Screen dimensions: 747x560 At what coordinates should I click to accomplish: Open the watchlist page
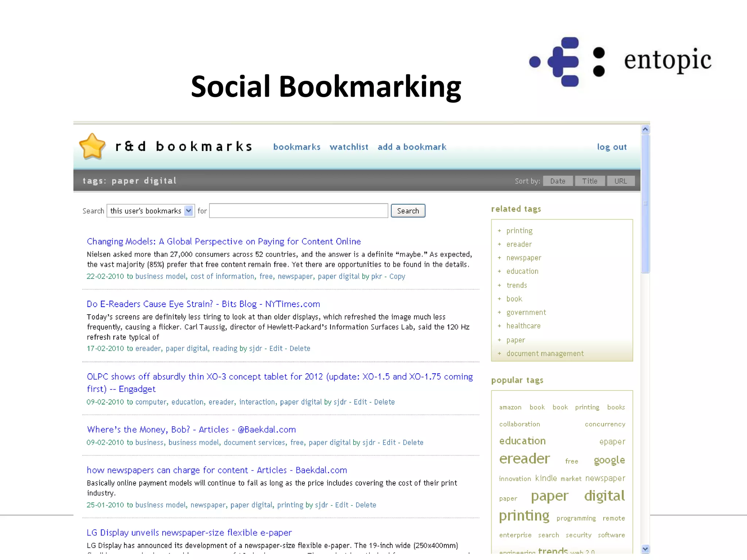(349, 147)
